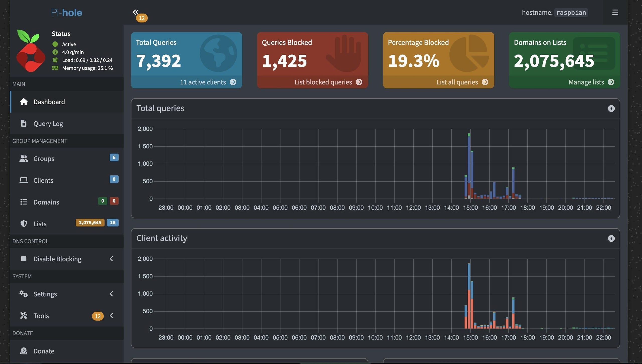Image resolution: width=642 pixels, height=364 pixels.
Task: Open the hamburger menu at top right
Action: pyautogui.click(x=615, y=12)
